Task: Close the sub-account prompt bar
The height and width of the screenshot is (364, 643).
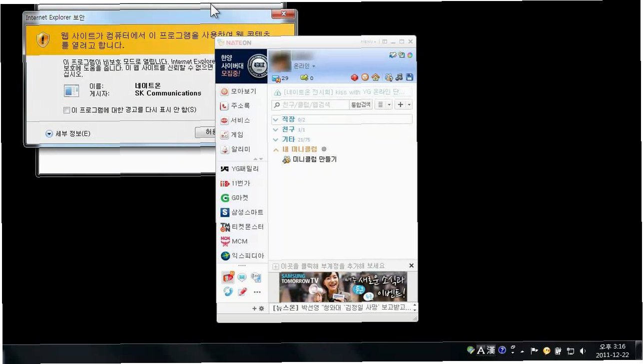Action: [x=411, y=266]
